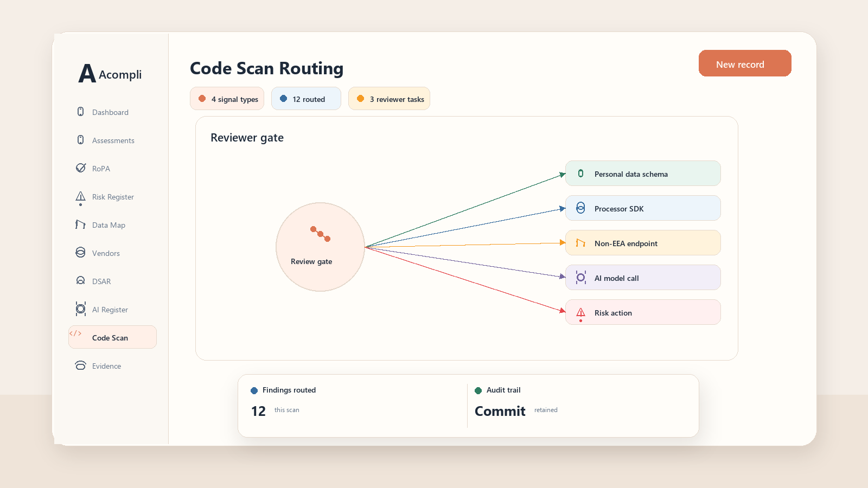Screen dimensions: 868x488
Task: Click the orange dot in signal types chip
Action: tap(202, 99)
